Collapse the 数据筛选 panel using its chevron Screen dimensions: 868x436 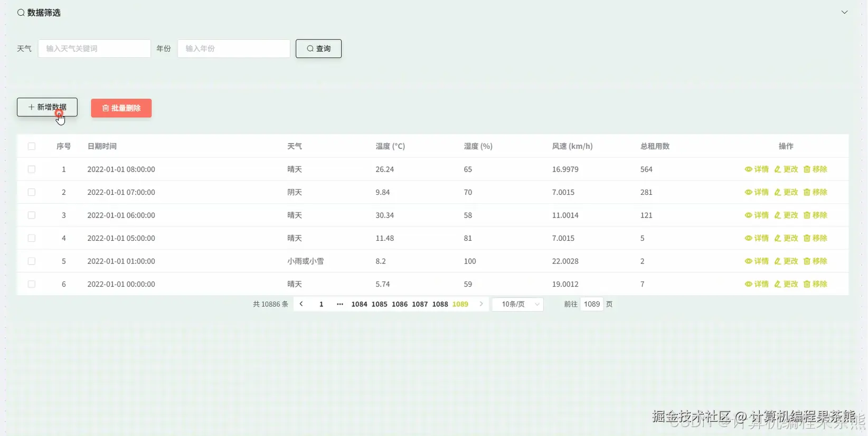[844, 12]
